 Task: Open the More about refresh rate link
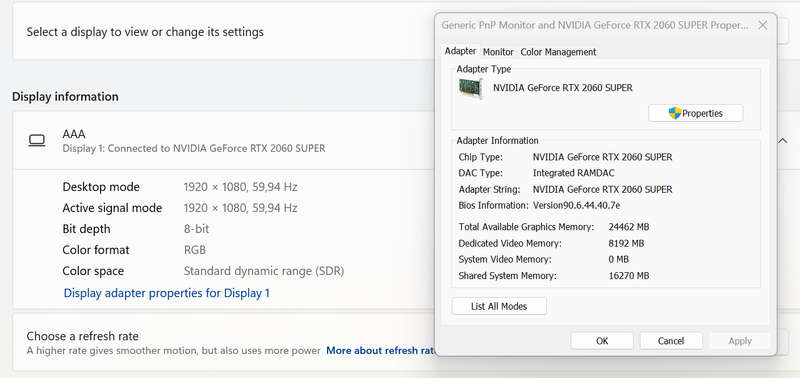380,350
